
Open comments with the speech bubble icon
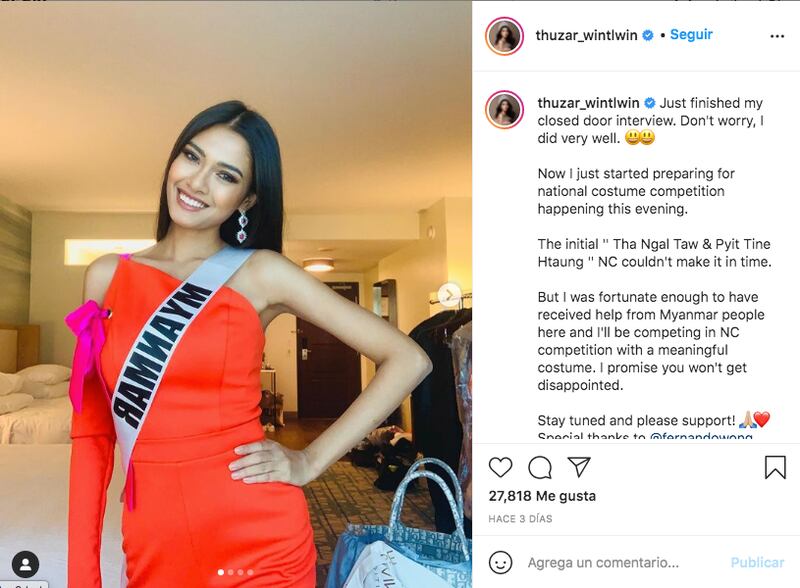point(540,468)
